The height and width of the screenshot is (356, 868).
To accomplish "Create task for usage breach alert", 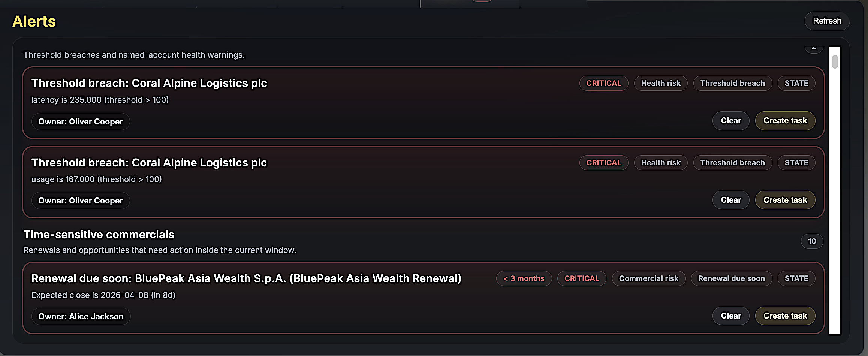I will (x=785, y=200).
